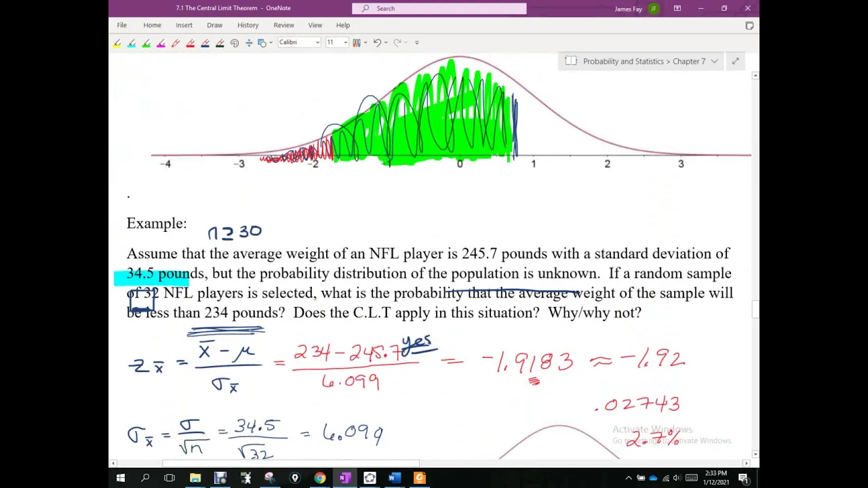Click the Redo button
Image resolution: width=868 pixels, height=488 pixels.
coord(397,43)
